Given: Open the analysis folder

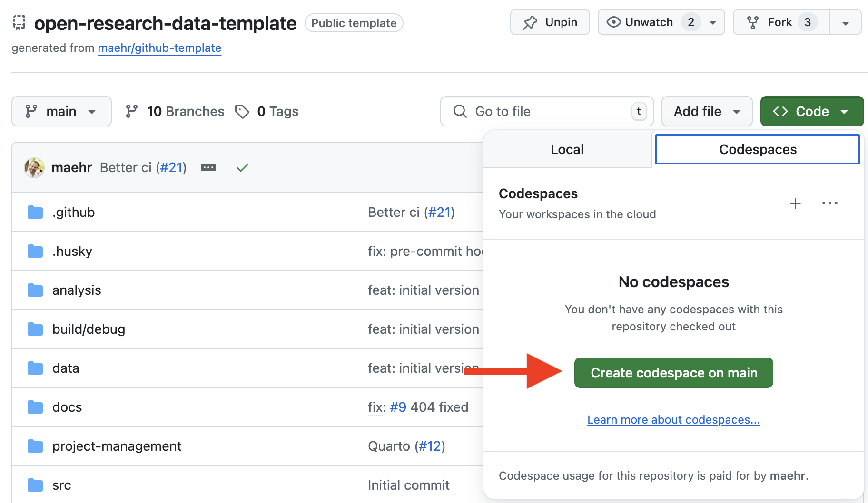Looking at the screenshot, I should click(77, 290).
